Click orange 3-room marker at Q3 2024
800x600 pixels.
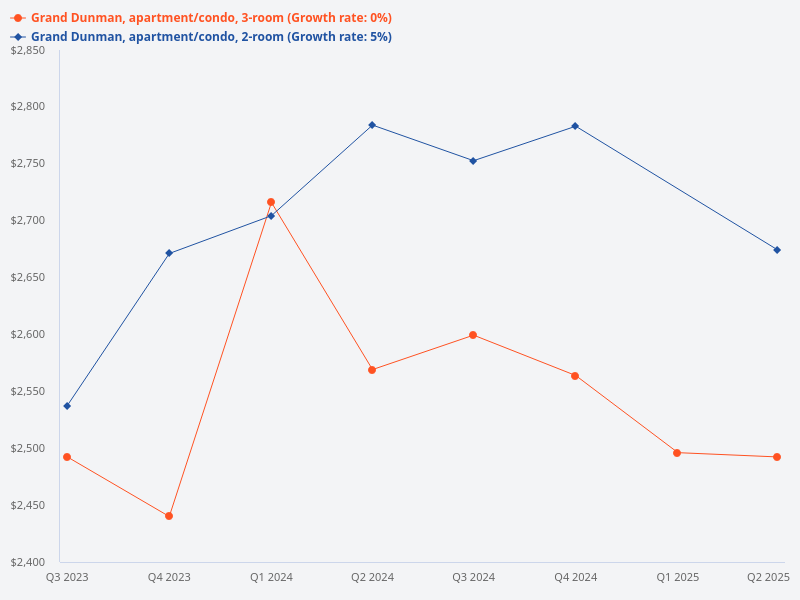473,335
